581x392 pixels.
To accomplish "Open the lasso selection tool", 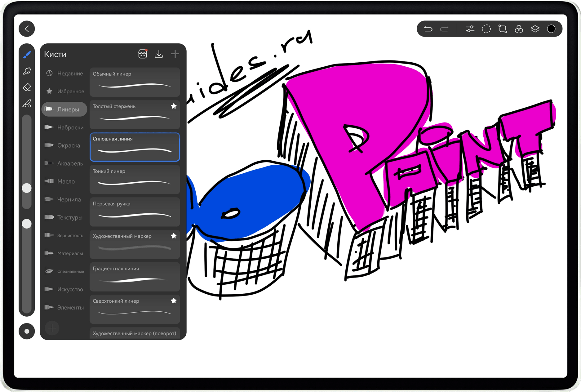I will coord(486,29).
